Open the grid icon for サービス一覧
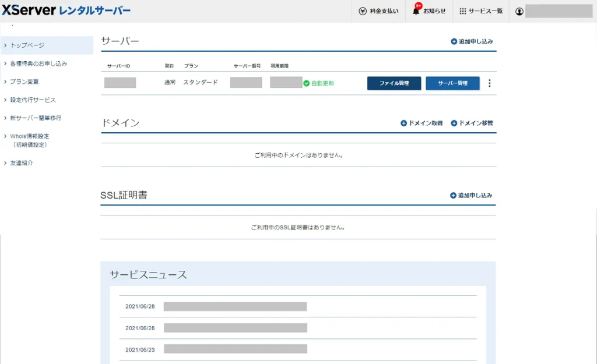 coord(462,12)
